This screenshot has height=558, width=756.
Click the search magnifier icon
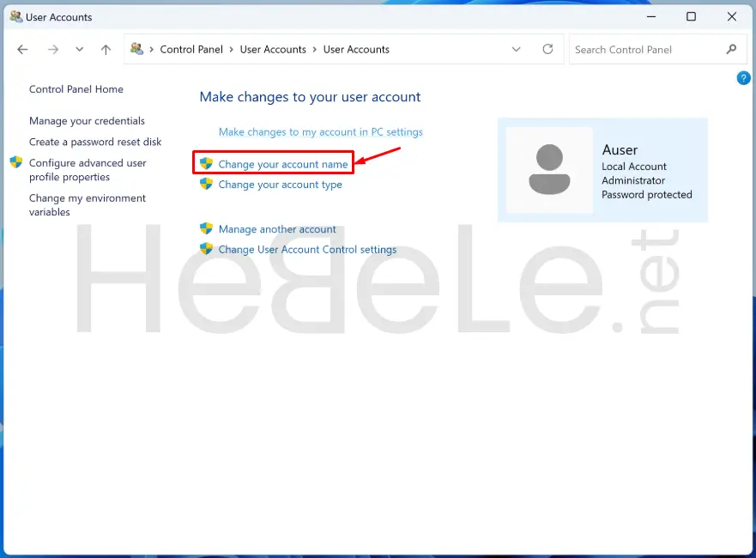(731, 49)
